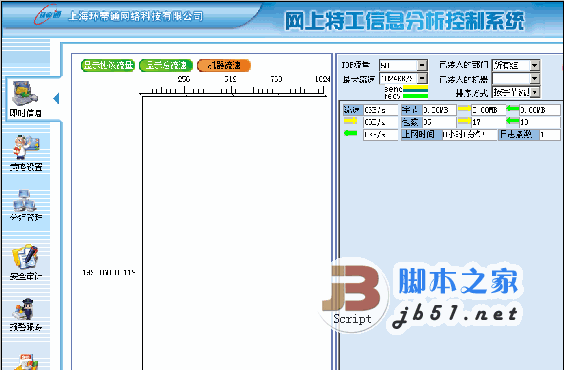Click the field showing value 1 at right

550,135
